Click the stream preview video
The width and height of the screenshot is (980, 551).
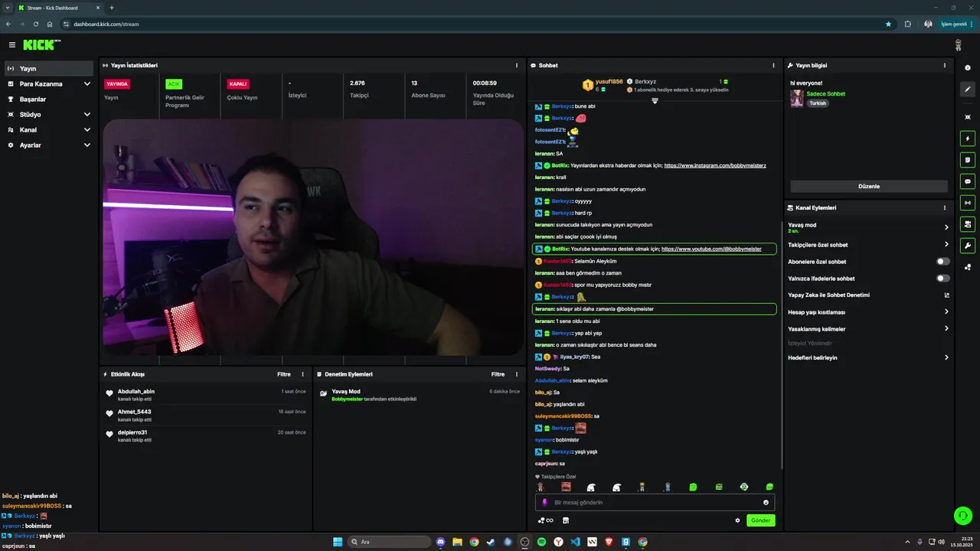(312, 236)
